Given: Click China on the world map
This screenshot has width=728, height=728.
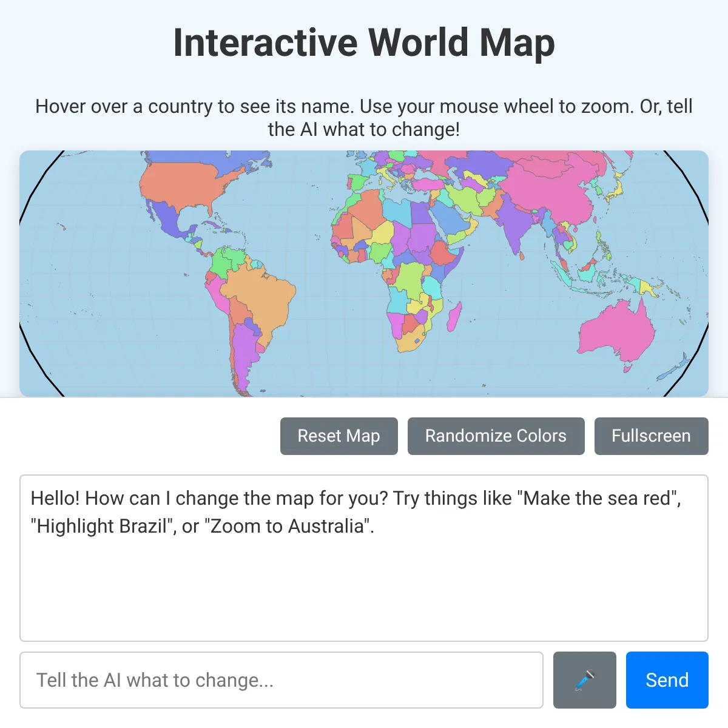Looking at the screenshot, I should 546,188.
